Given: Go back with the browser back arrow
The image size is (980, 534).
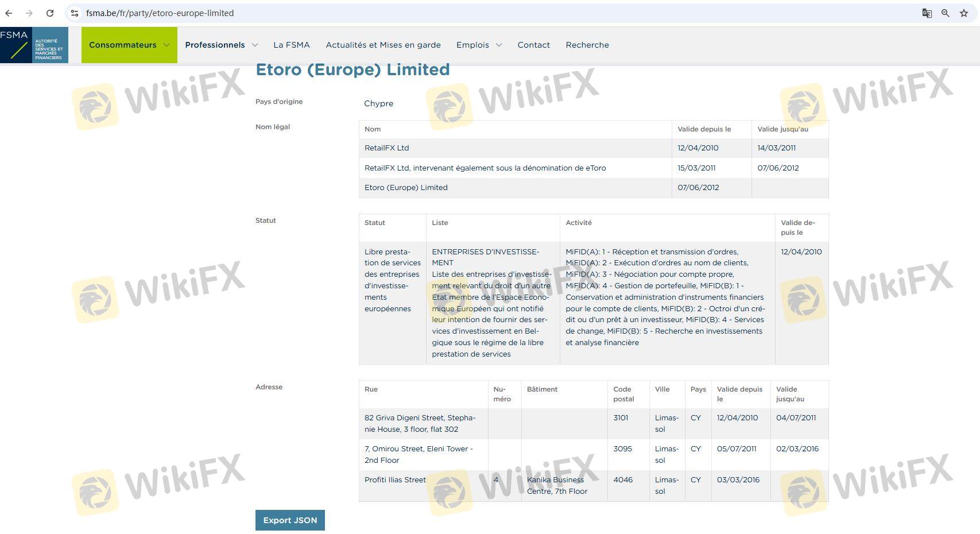Looking at the screenshot, I should [x=9, y=13].
